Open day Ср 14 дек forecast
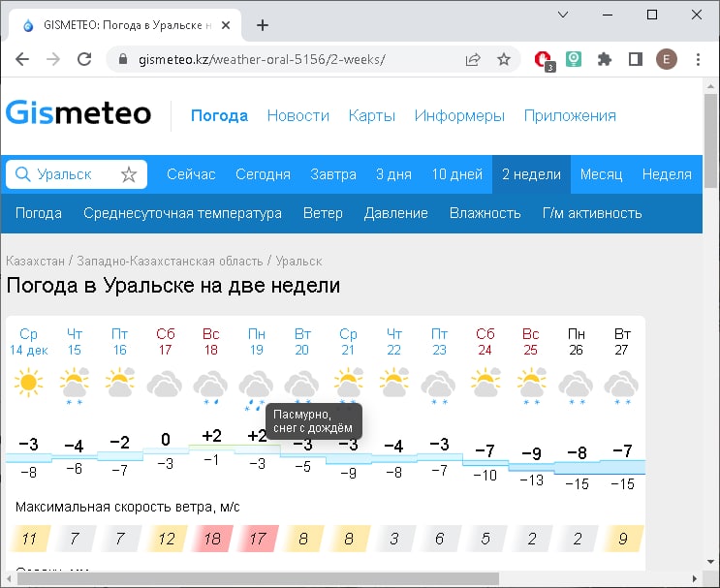Viewport: 720px width, 588px height. 28,342
